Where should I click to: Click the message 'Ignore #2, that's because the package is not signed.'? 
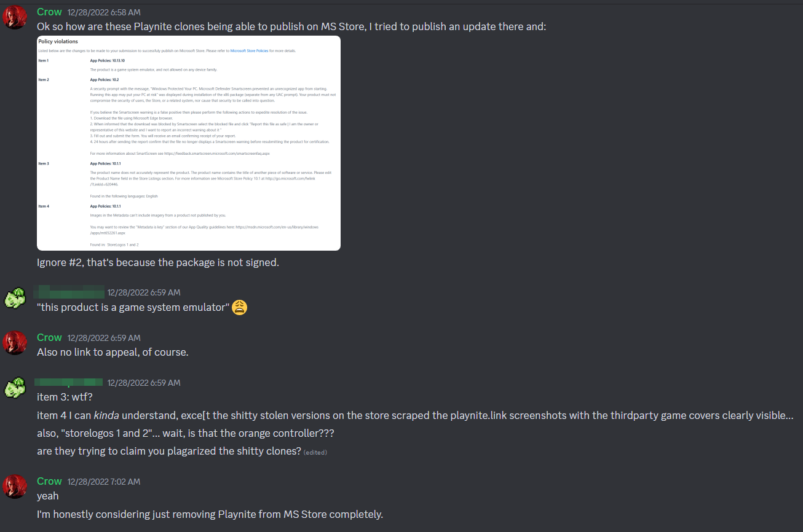[158, 262]
